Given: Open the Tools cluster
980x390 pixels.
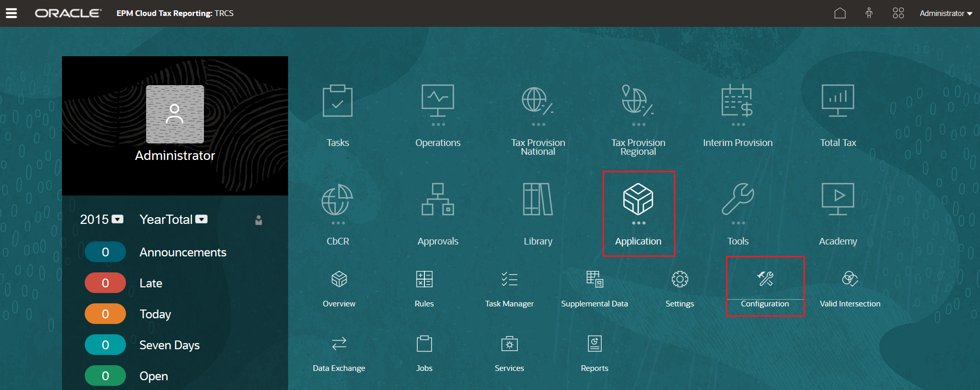Looking at the screenshot, I should [x=738, y=215].
